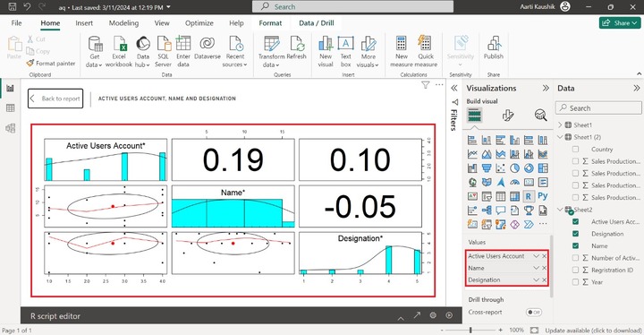Switch to the Format tab

click(x=270, y=23)
